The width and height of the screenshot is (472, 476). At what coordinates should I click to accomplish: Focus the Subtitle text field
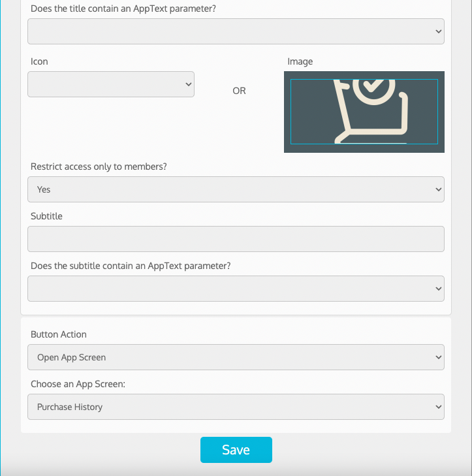236,239
